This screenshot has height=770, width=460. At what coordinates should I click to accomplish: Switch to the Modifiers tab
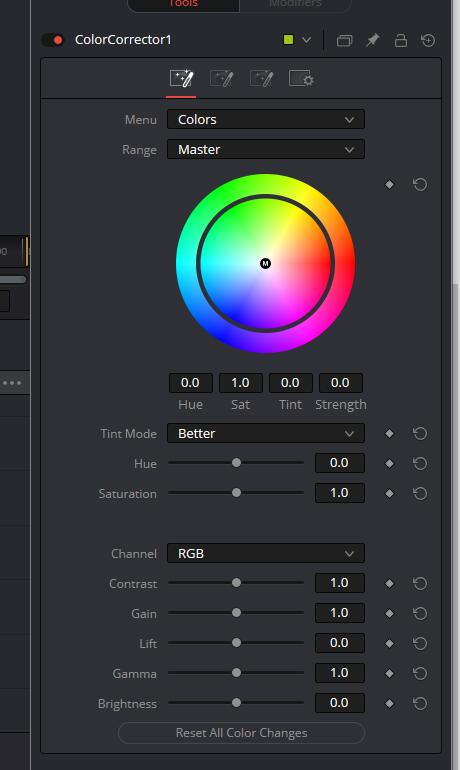295,4
